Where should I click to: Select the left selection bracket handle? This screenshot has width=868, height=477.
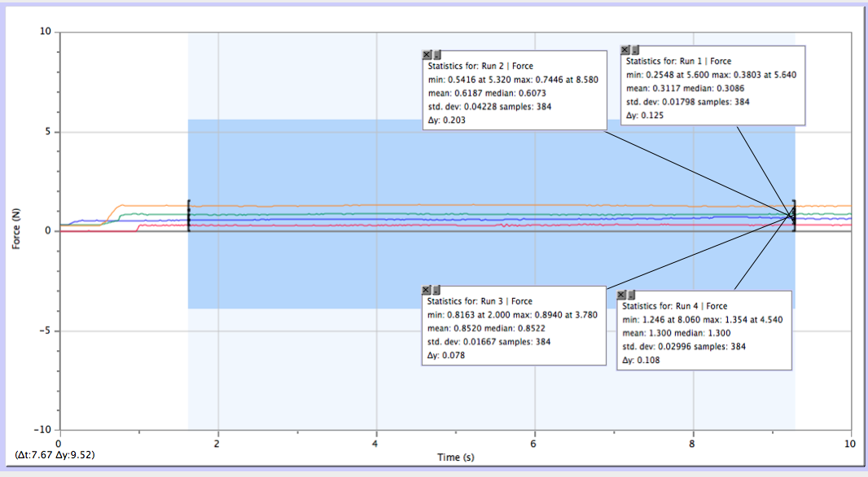(189, 216)
